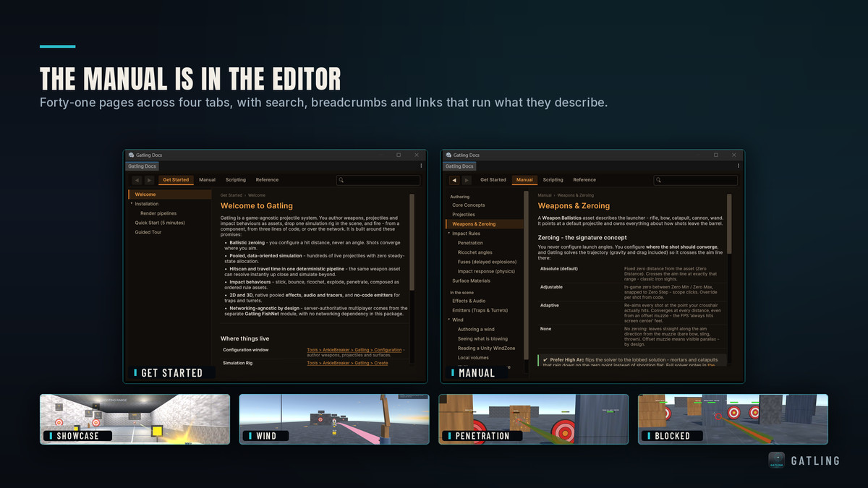Click the Weapons & Zeroing breadcrumb in the Manual window

[x=576, y=195]
